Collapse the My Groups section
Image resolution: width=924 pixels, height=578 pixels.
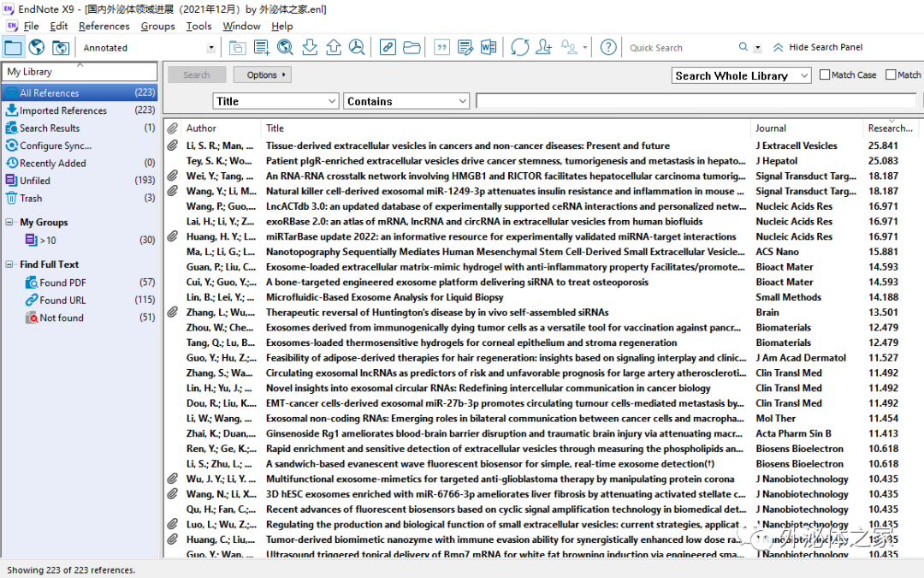9,223
